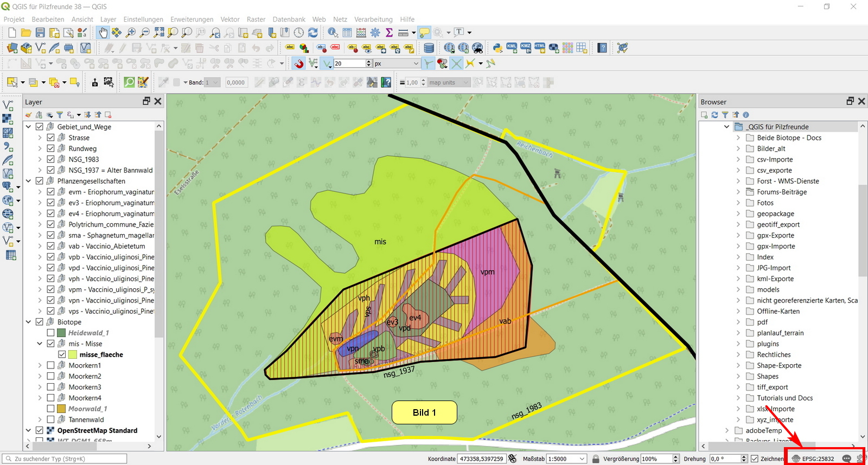This screenshot has width=868, height=465.
Task: Toggle the Zeichnen render checkbox
Action: [x=754, y=458]
